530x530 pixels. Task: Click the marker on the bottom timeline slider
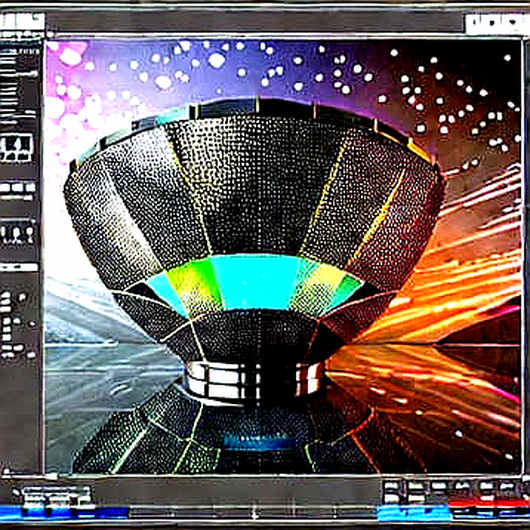[x=254, y=514]
